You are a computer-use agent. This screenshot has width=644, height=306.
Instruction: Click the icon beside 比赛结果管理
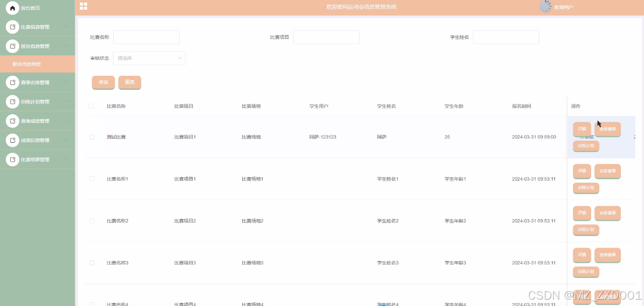pos(13,159)
